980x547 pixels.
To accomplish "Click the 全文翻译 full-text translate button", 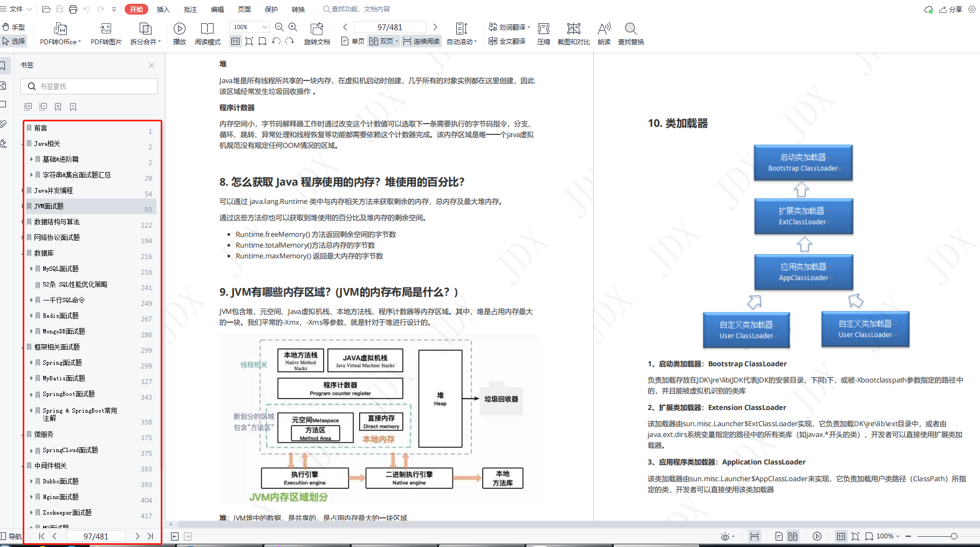I will (x=507, y=41).
